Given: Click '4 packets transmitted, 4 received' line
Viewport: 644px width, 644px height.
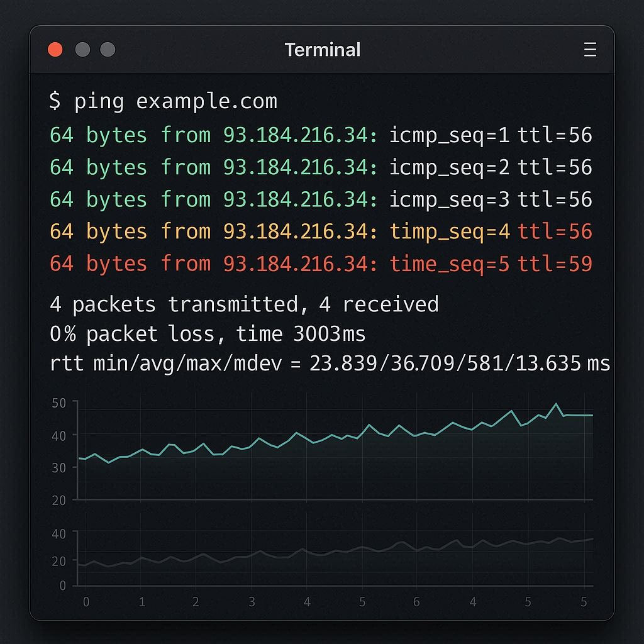Looking at the screenshot, I should [244, 304].
